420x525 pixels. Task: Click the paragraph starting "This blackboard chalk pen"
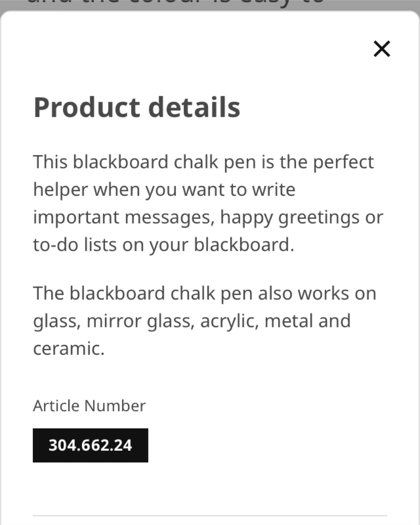pyautogui.click(x=208, y=203)
